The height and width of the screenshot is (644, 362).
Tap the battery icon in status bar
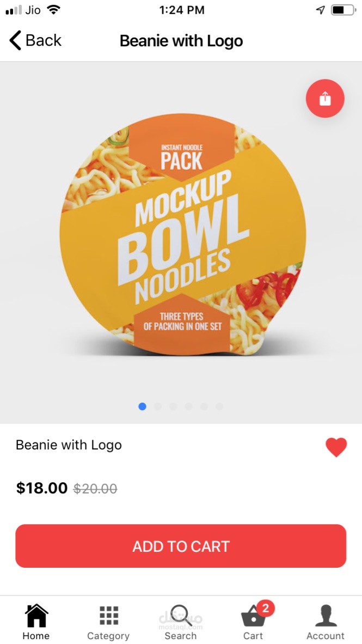pos(343,10)
